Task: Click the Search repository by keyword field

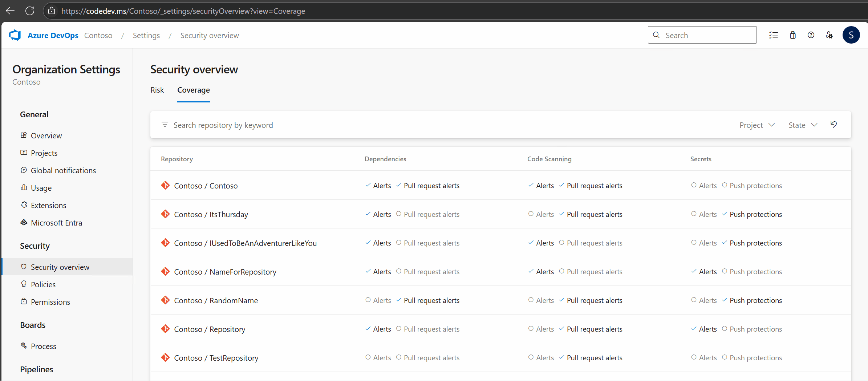Action: point(223,125)
